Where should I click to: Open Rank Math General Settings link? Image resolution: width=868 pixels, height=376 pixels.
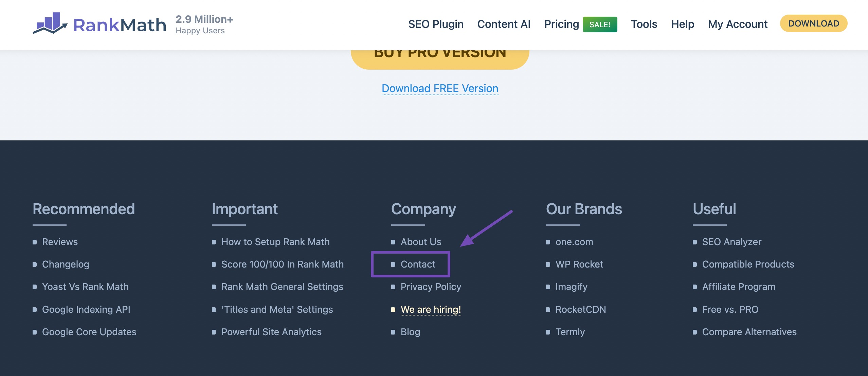(282, 287)
